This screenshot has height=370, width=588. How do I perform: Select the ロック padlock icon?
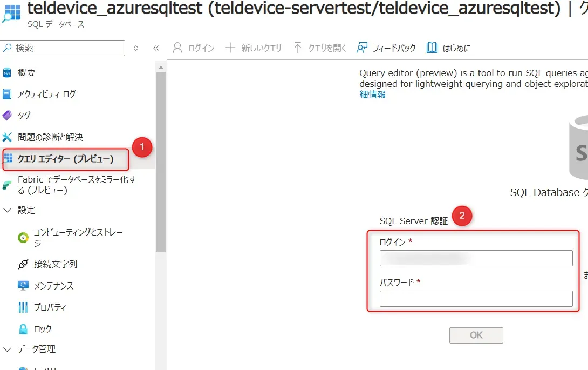pos(23,329)
